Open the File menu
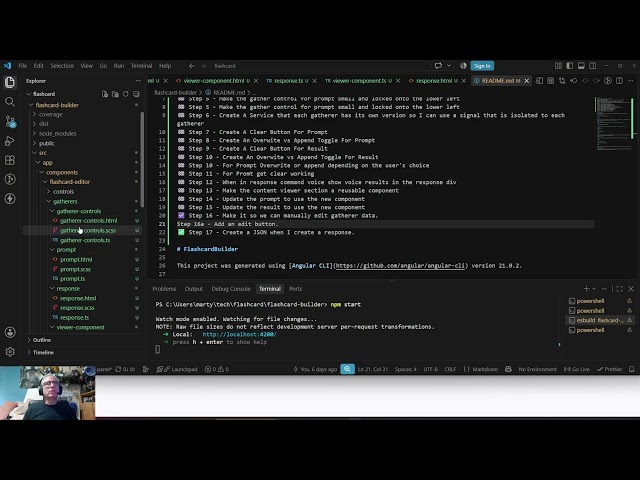The height and width of the screenshot is (480, 640). [22, 66]
